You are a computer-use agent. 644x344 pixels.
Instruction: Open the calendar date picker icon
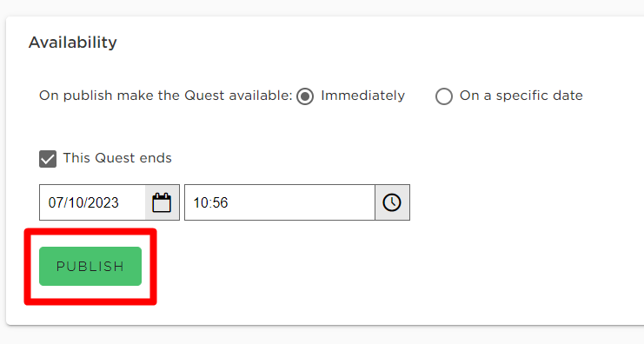(162, 202)
